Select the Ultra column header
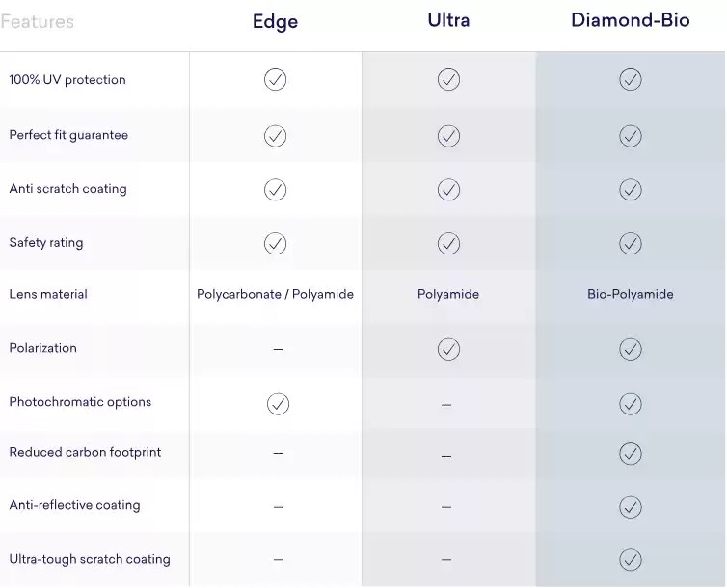 [x=448, y=20]
